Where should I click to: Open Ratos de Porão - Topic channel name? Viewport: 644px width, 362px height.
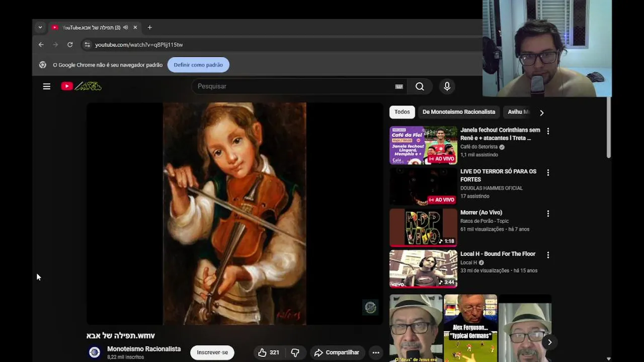pyautogui.click(x=485, y=221)
